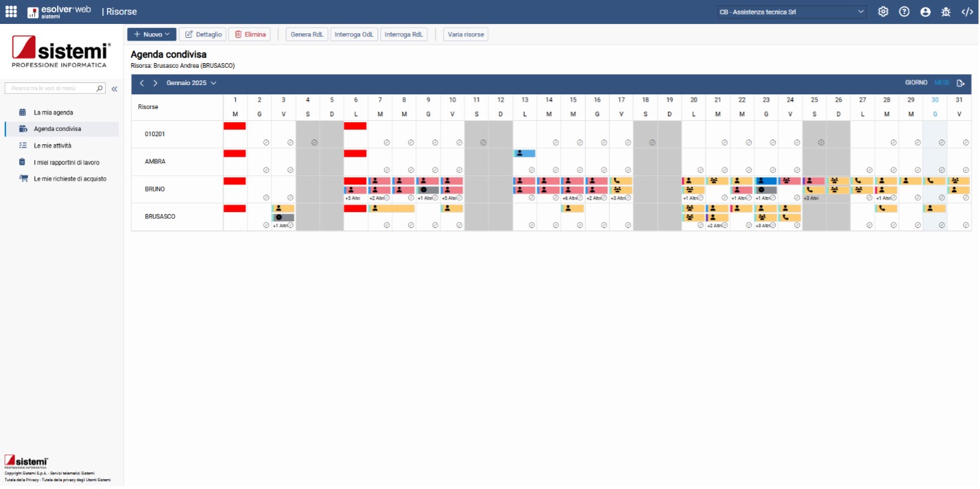This screenshot has width=980, height=489.
Task: Click the help question mark icon
Action: [x=904, y=12]
